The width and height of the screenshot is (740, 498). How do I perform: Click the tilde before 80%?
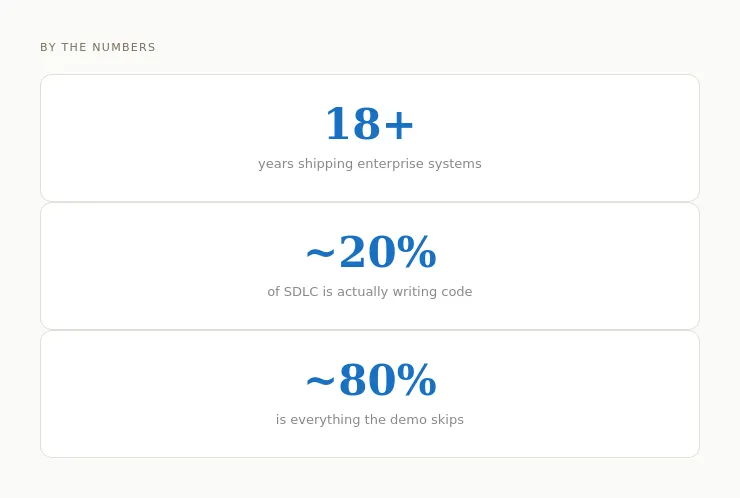pyautogui.click(x=320, y=381)
